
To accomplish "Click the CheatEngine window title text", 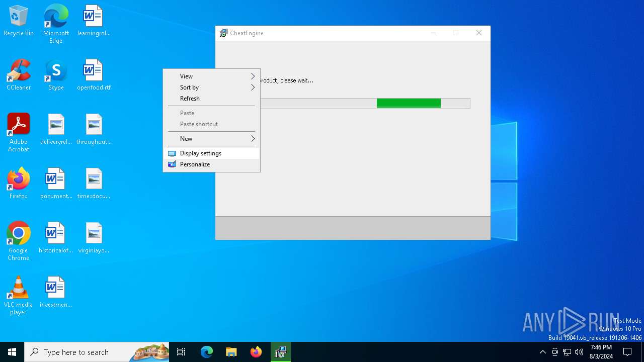I will [247, 33].
